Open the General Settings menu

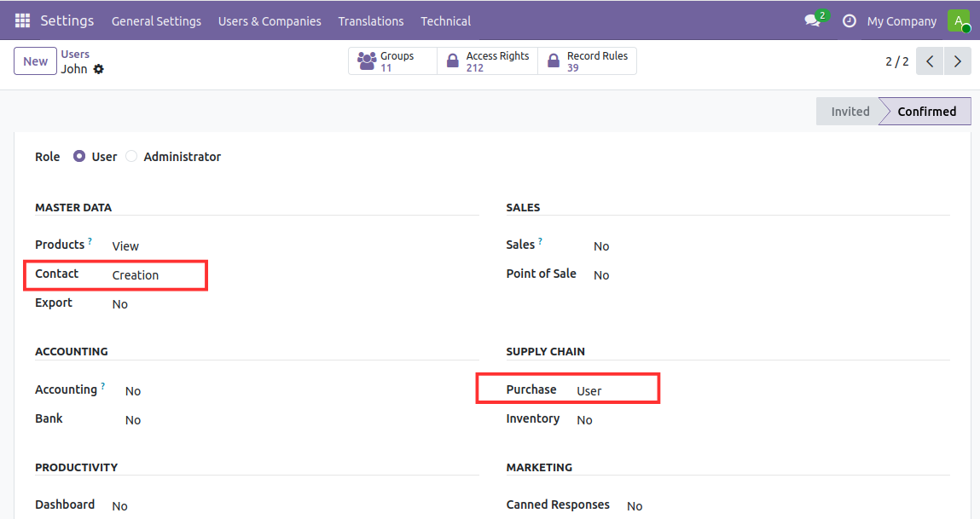[x=156, y=21]
